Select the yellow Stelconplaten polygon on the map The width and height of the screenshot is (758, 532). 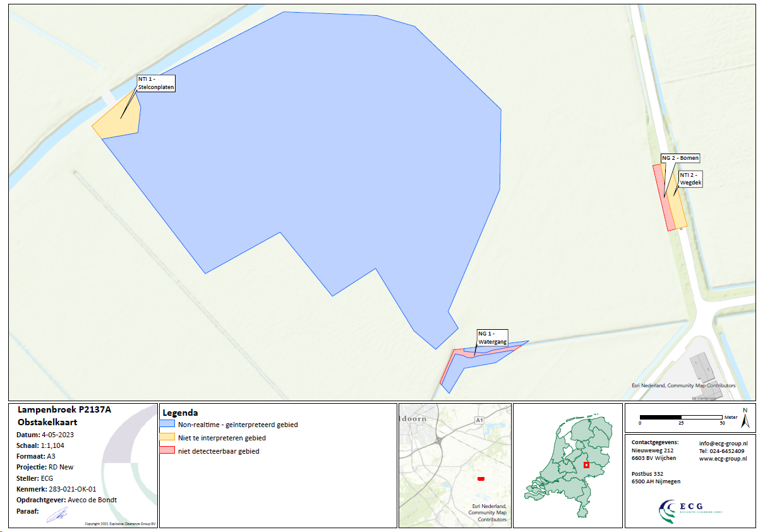click(120, 120)
